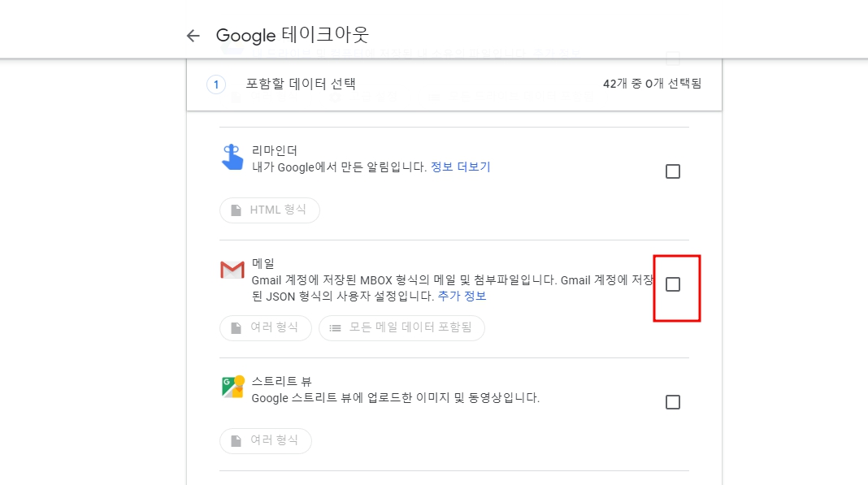
Task: Check the 스트리트 뷰 checkbox
Action: click(673, 402)
